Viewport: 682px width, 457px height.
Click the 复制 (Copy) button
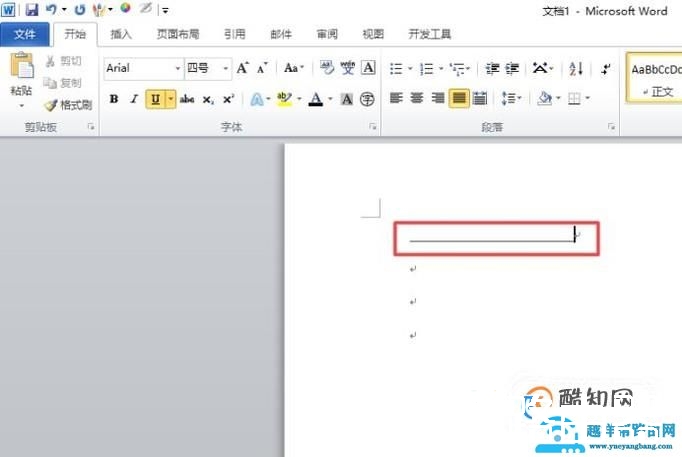(63, 83)
